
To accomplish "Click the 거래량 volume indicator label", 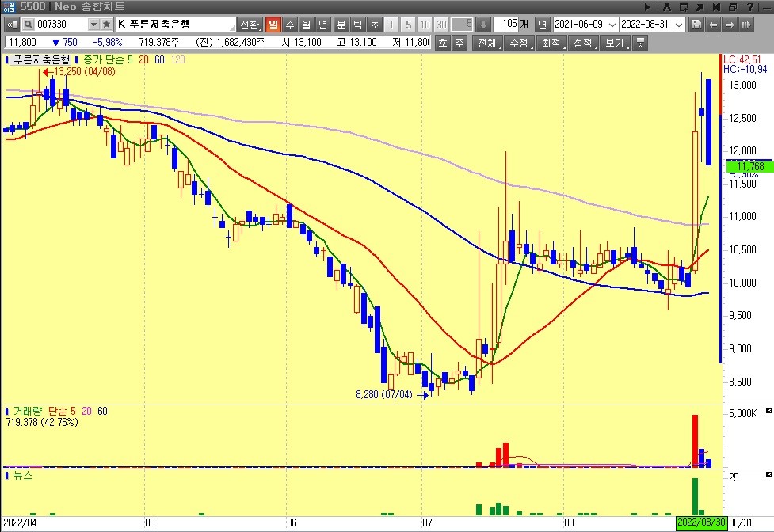I will [x=28, y=411].
